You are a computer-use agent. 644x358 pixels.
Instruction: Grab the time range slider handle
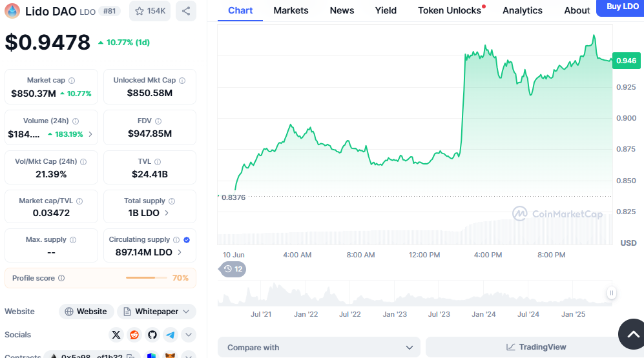(611, 293)
